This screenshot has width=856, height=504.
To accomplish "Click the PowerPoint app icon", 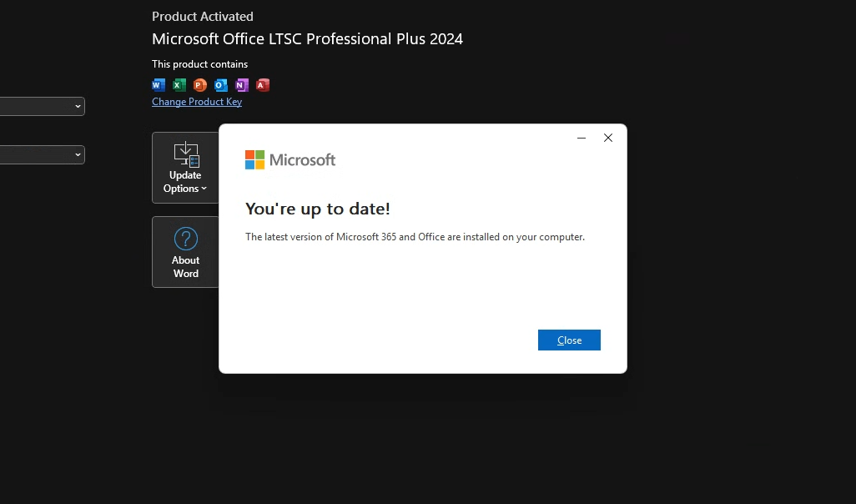I will click(200, 84).
